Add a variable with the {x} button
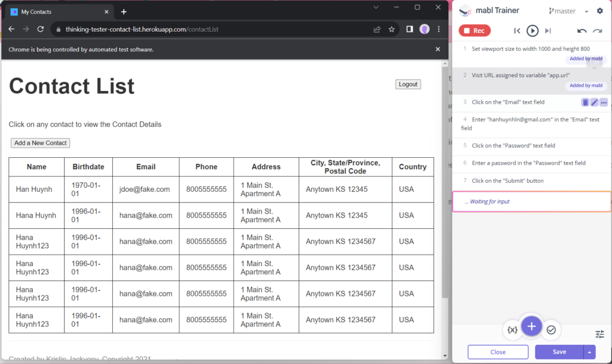Viewport: 612px width, 364px height. pos(512,329)
